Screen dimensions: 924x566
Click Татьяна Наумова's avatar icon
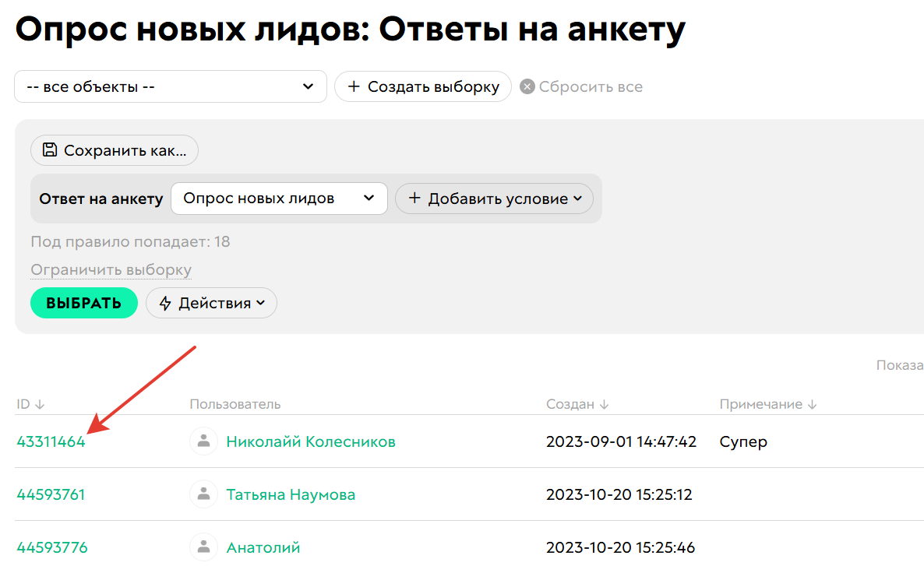(x=203, y=494)
